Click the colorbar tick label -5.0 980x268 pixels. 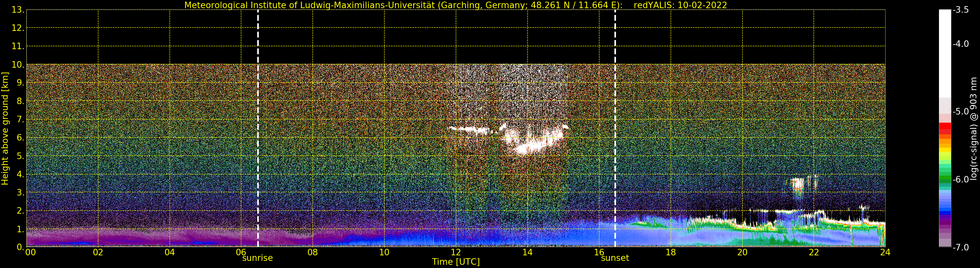click(960, 112)
